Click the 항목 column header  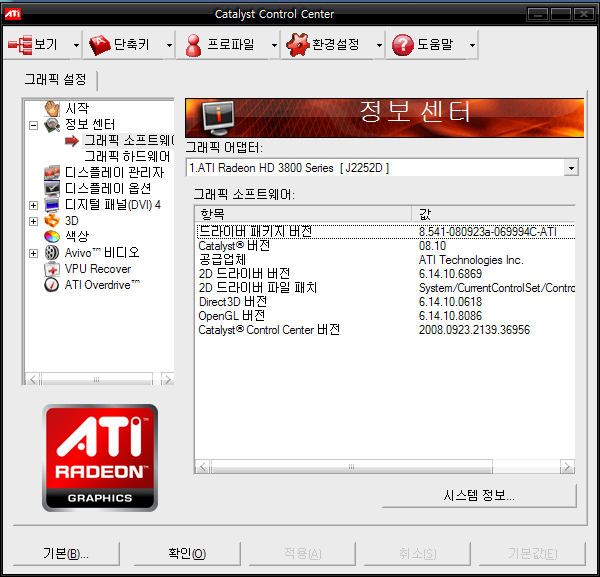pyautogui.click(x=303, y=214)
